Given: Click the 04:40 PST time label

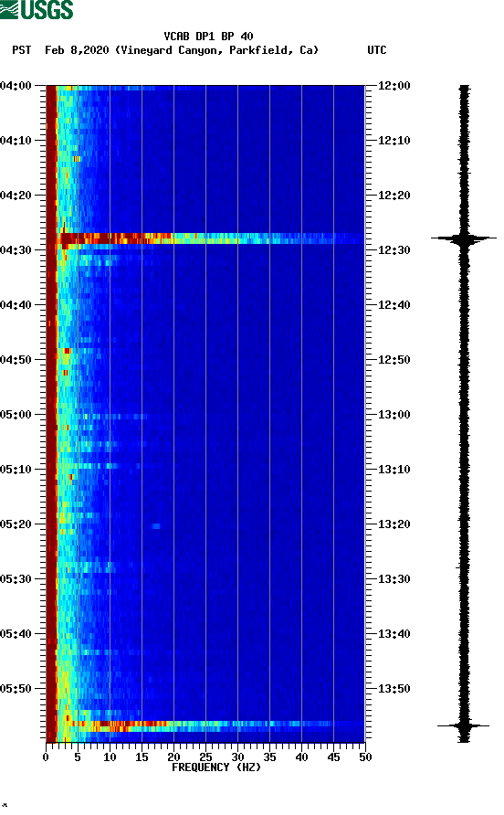Looking at the screenshot, I should coord(16,304).
